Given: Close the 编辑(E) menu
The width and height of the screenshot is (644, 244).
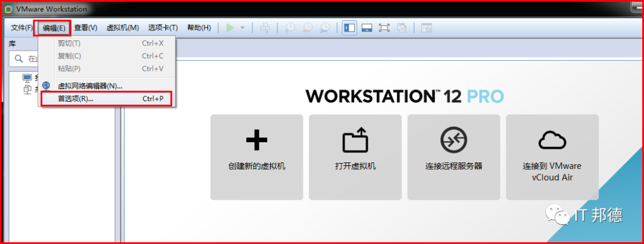Looking at the screenshot, I should pyautogui.click(x=54, y=28).
